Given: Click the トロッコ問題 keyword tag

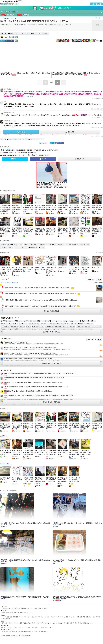Looking at the screenshot, I should (49, 321).
